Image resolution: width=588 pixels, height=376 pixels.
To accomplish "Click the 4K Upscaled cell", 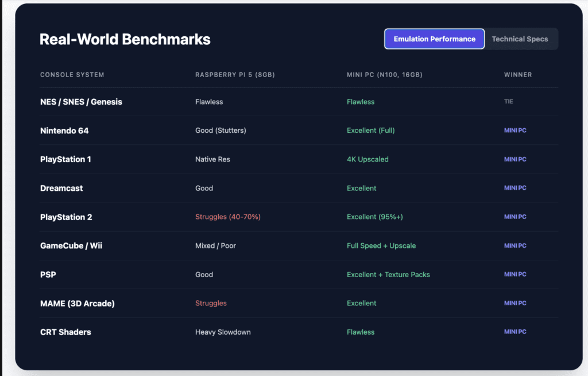I will point(367,159).
